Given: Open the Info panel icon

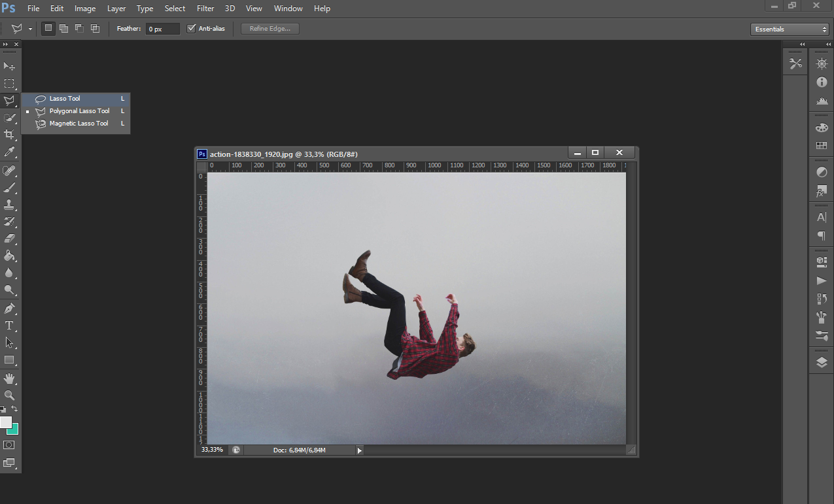Looking at the screenshot, I should 822,82.
